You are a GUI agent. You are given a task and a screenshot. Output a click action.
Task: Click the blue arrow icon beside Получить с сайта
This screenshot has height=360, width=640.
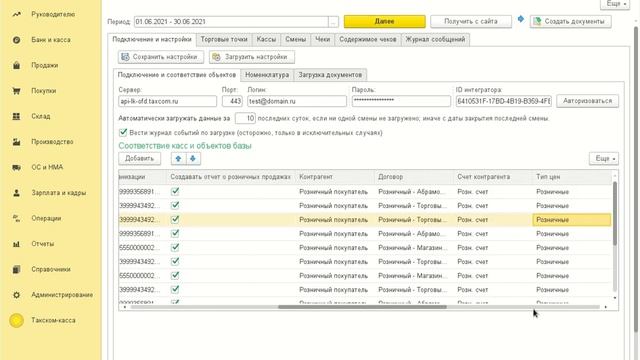[521, 19]
